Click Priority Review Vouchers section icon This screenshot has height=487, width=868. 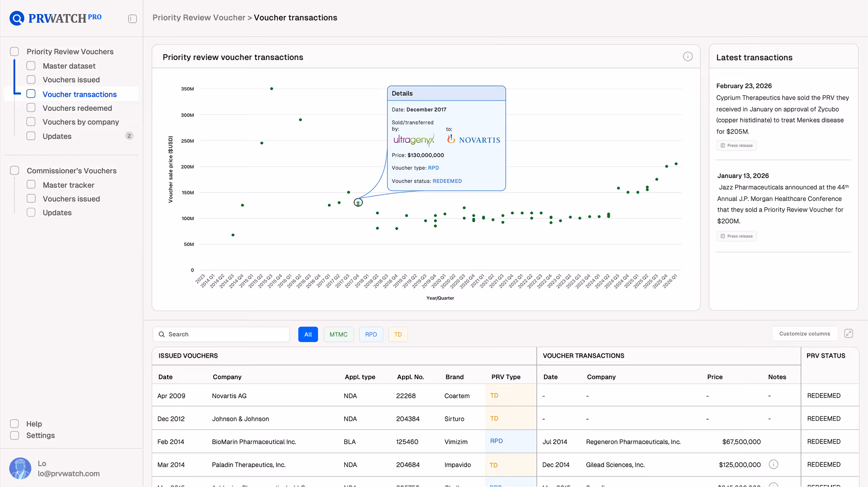pyautogui.click(x=15, y=51)
